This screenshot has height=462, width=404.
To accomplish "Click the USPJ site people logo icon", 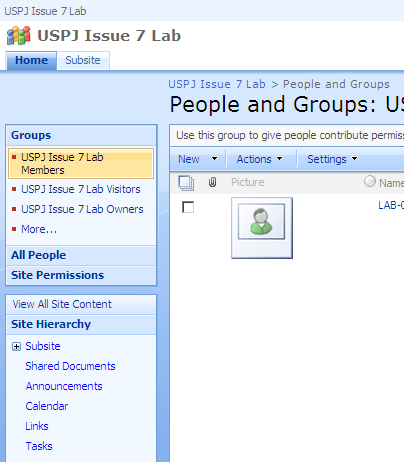I will (x=19, y=36).
